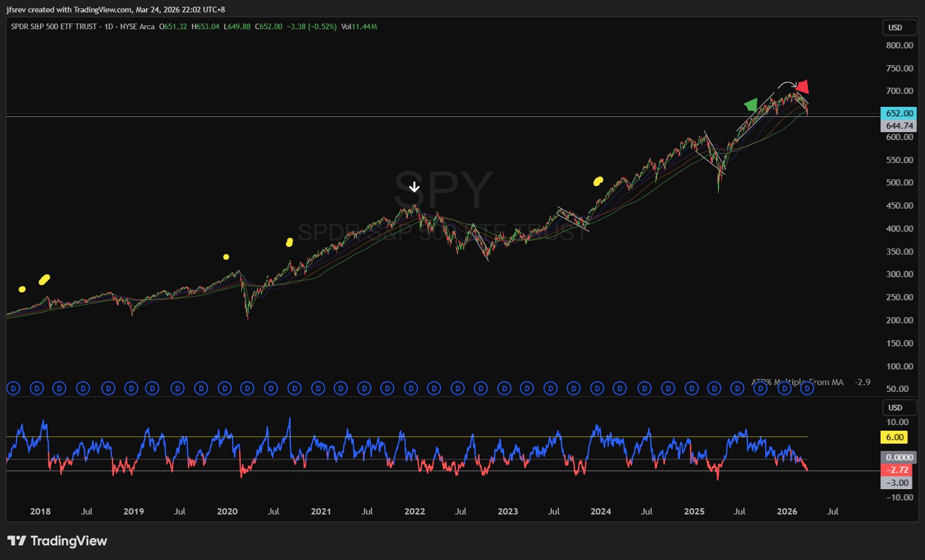925x560 pixels.
Task: Click the 2020 label on the time axis
Action: [227, 511]
